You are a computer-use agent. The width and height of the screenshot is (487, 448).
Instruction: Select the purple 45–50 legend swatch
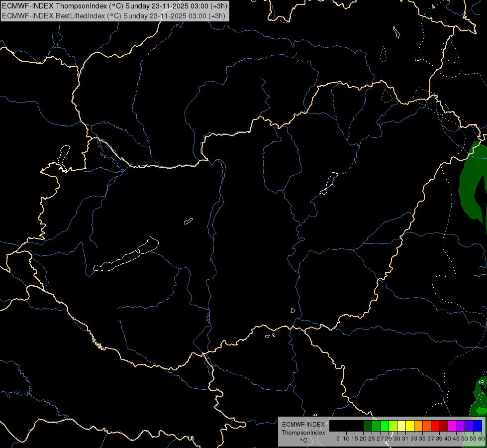click(461, 426)
